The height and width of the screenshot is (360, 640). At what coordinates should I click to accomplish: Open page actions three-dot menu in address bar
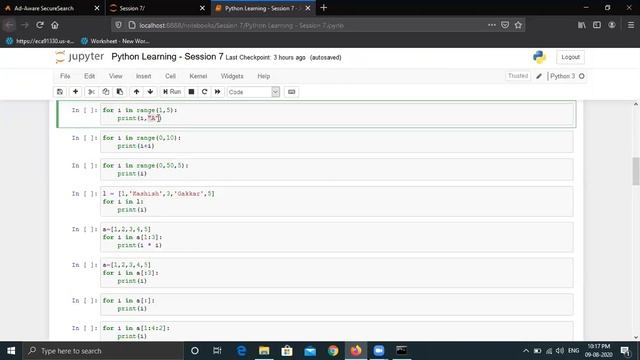click(492, 25)
